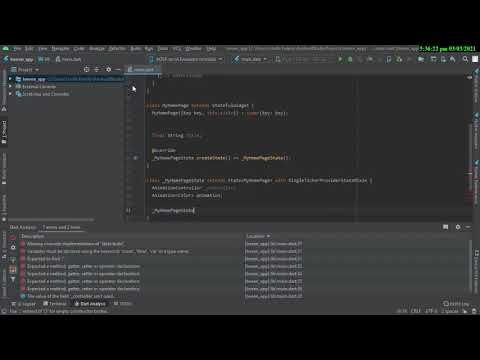Click the search everywhere magnifier icon
Image resolution: width=480 pixels, height=360 pixels.
pyautogui.click(x=465, y=59)
